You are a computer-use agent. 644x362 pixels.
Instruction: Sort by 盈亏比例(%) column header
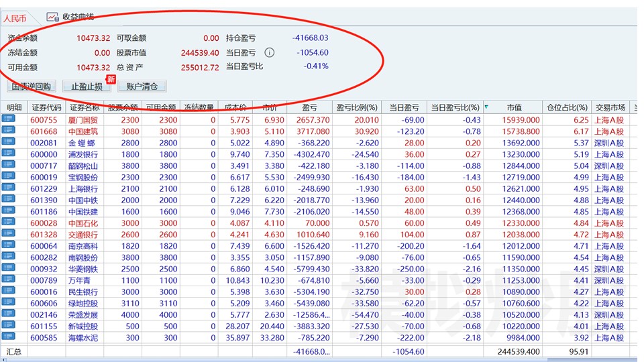356,107
